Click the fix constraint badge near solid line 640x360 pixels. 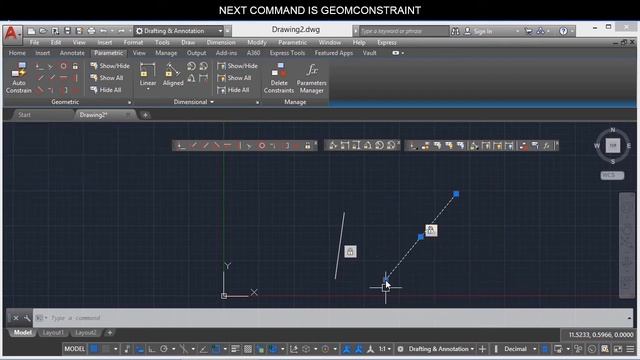pos(350,251)
